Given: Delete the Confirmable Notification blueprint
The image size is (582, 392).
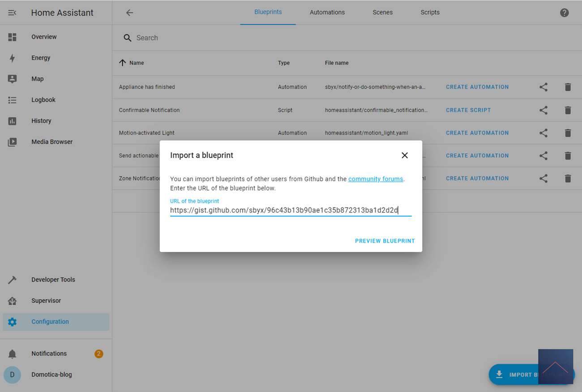Looking at the screenshot, I should coord(568,110).
